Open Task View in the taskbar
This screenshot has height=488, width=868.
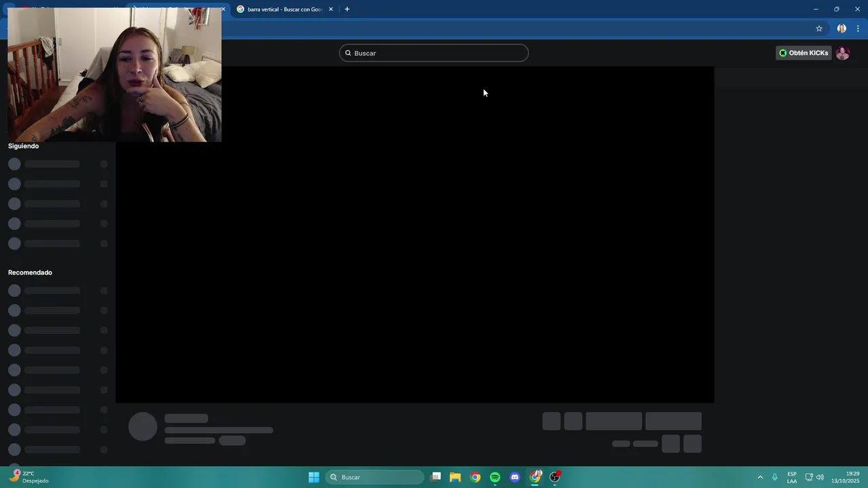coord(436,477)
